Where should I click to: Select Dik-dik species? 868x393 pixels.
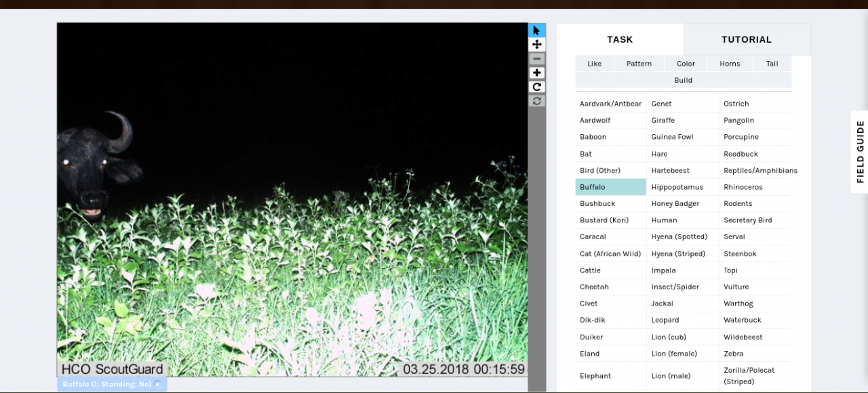point(610,320)
